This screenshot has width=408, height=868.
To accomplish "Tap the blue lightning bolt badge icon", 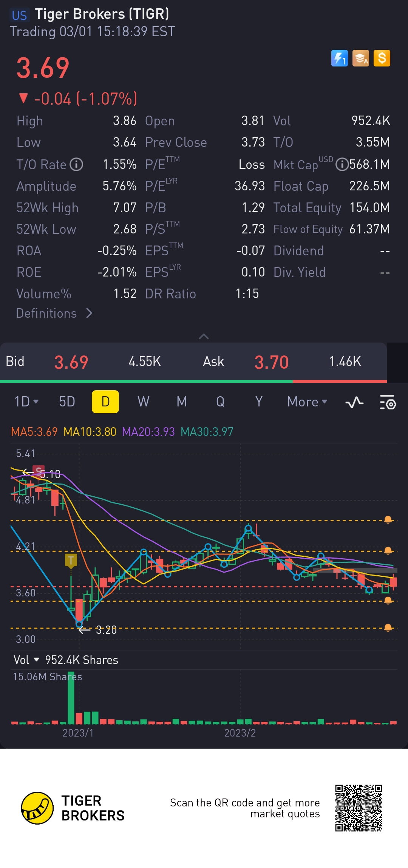I will (339, 59).
